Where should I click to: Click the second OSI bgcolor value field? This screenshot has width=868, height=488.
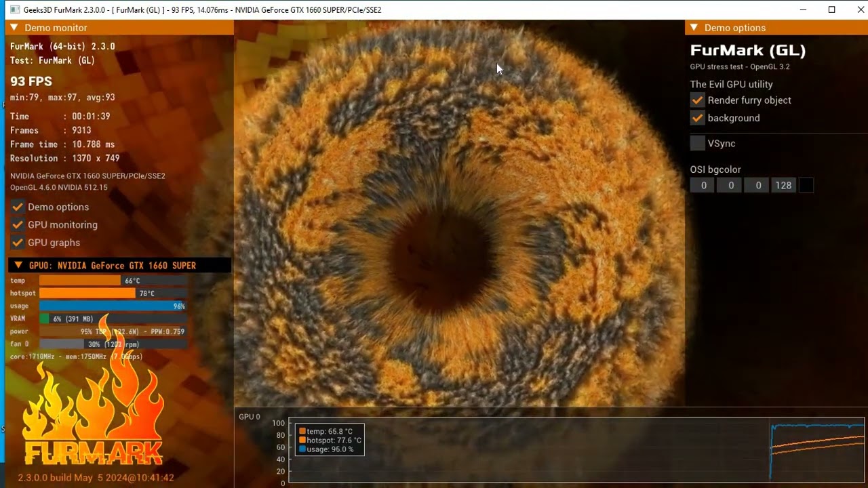tap(730, 185)
